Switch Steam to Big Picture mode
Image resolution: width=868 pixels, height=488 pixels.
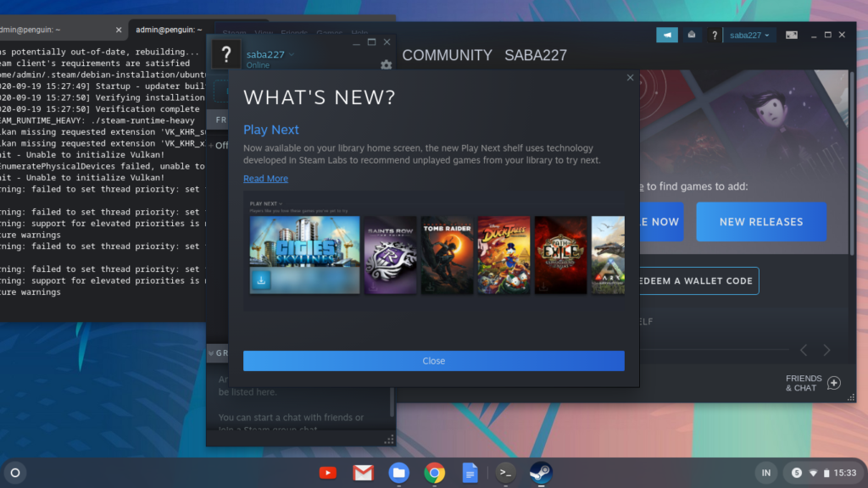point(792,35)
